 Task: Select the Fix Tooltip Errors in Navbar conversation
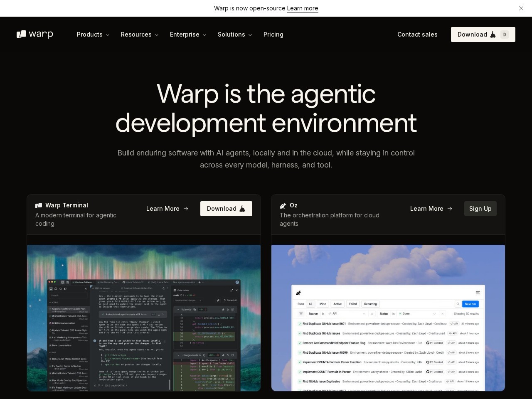pyautogui.click(x=69, y=367)
